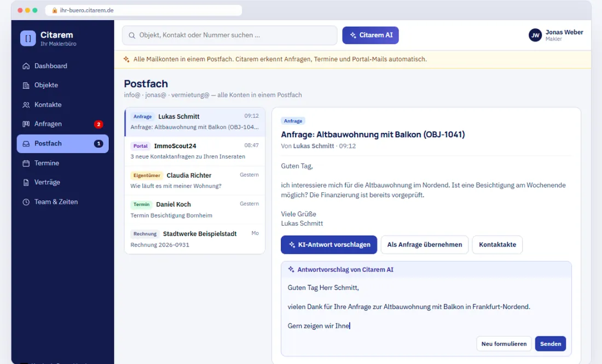
Task: Click KI-Antwort vorschlagen button
Action: click(x=329, y=244)
